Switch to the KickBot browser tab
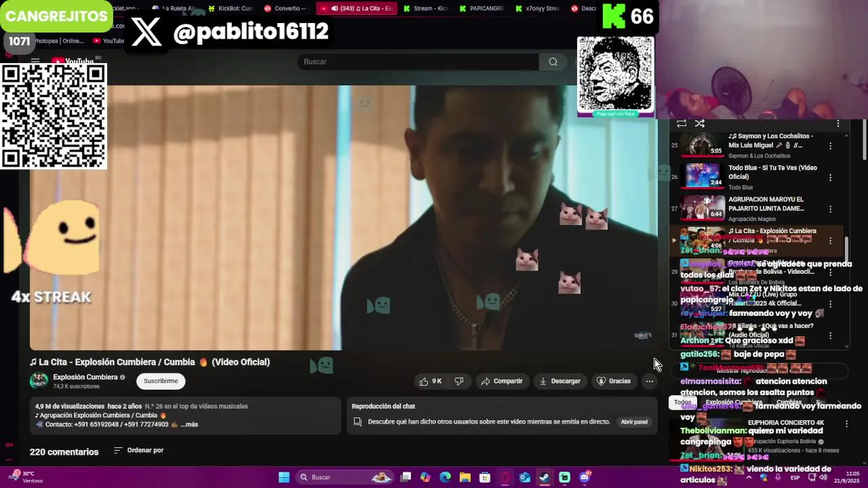Screen dimensions: 868x488 231,8
